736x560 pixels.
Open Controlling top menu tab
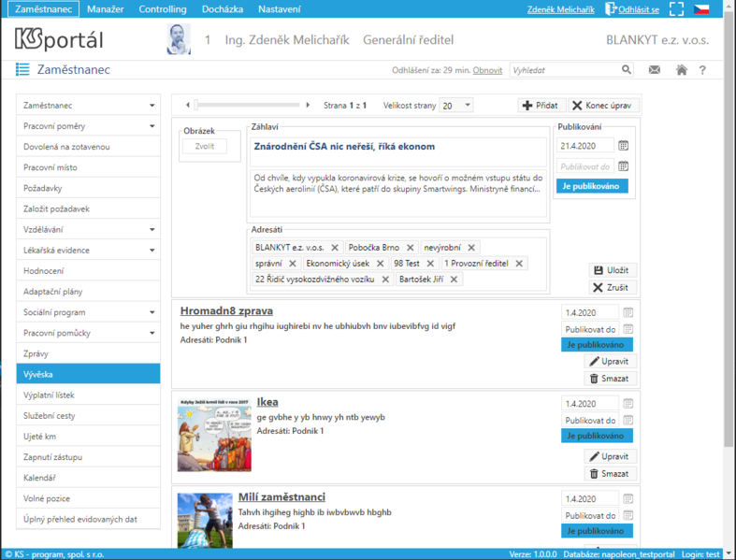[x=163, y=9]
